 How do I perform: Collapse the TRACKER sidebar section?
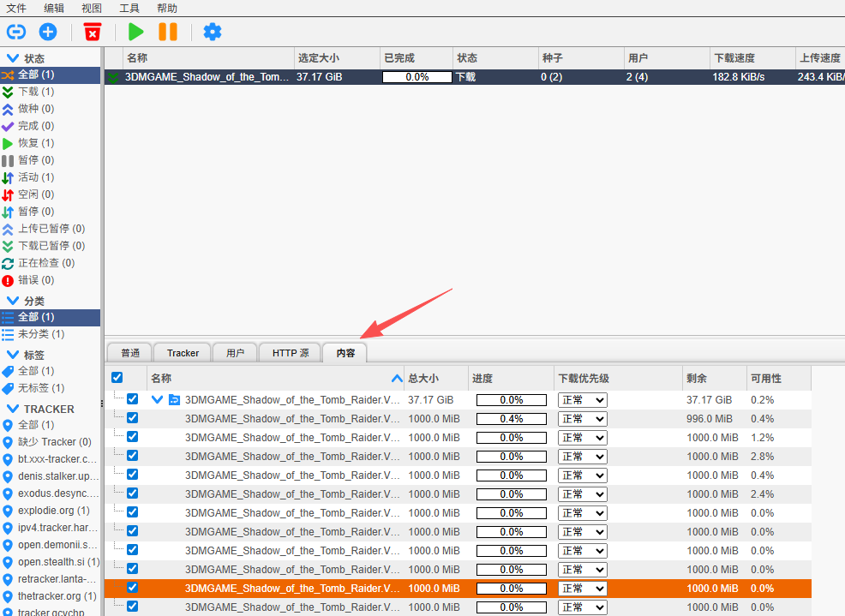tap(13, 409)
